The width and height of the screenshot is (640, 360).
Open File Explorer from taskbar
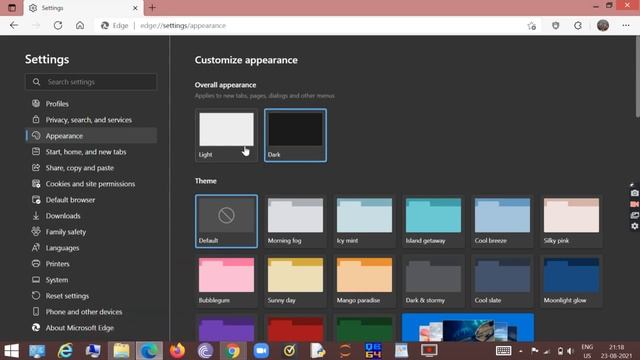(x=121, y=351)
